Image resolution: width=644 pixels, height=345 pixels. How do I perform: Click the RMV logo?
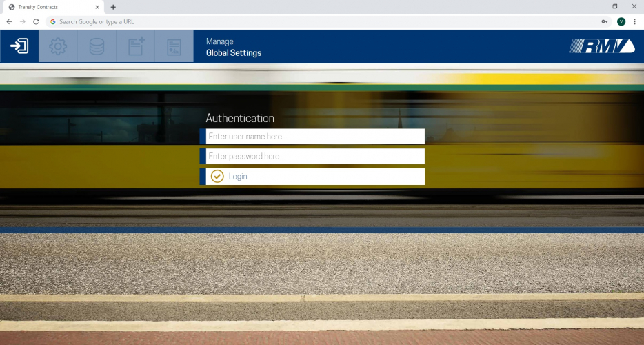point(602,46)
